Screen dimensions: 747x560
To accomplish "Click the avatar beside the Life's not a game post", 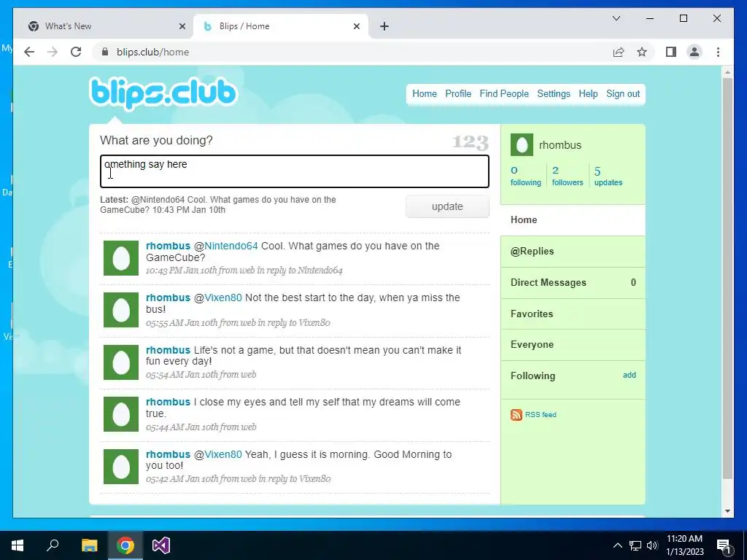I will [121, 362].
